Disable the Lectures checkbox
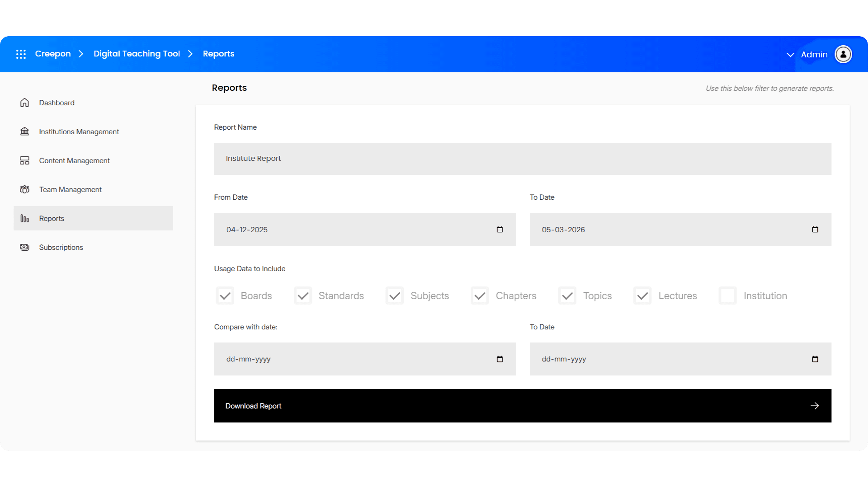Viewport: 868px width, 488px height. [x=642, y=296]
